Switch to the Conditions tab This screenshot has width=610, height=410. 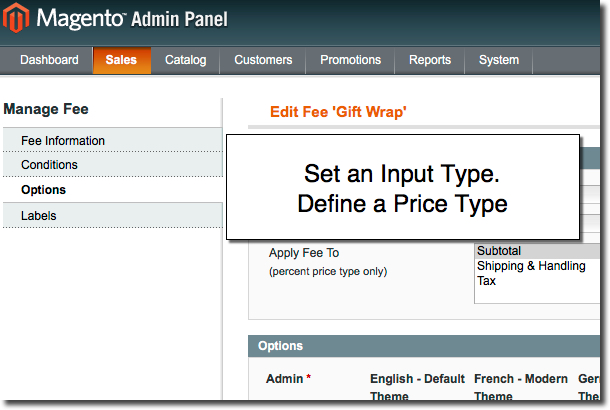click(112, 165)
